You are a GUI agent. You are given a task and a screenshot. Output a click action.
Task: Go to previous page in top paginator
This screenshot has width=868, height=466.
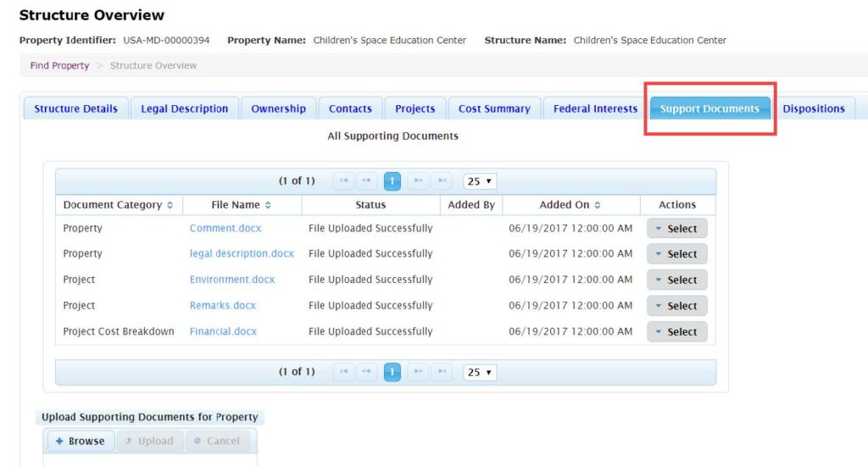368,181
